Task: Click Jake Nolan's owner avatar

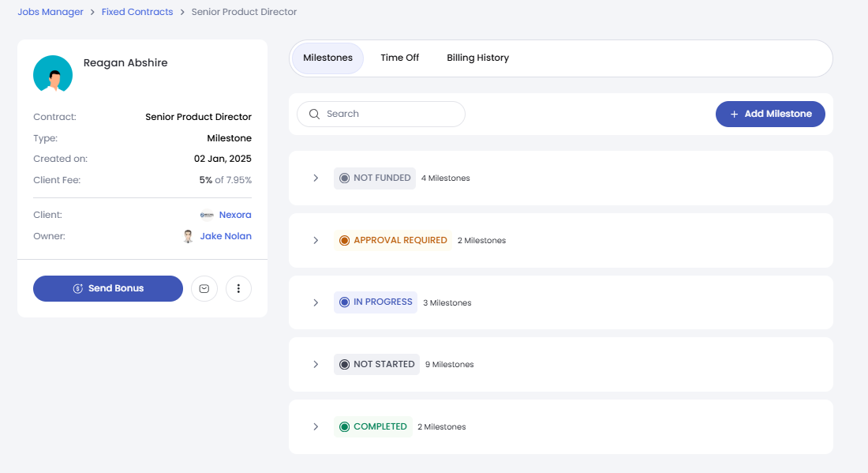Action: (x=188, y=236)
